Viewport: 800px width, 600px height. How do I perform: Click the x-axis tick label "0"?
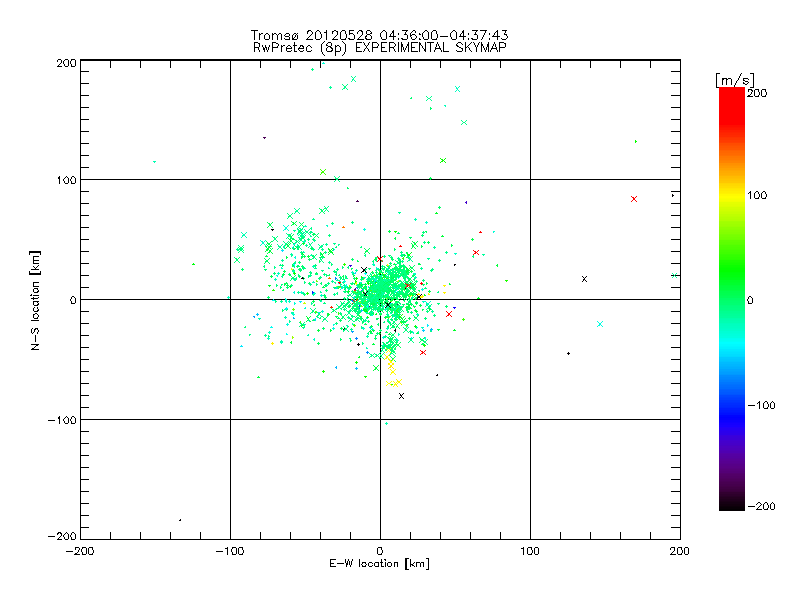tap(380, 551)
